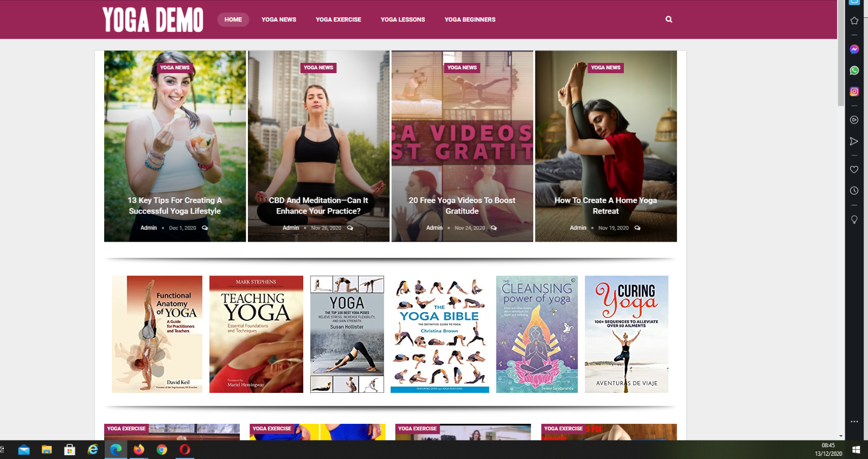Screen dimensions: 868x459
Task: Open the YOGA NEWS menu item
Action: (279, 20)
